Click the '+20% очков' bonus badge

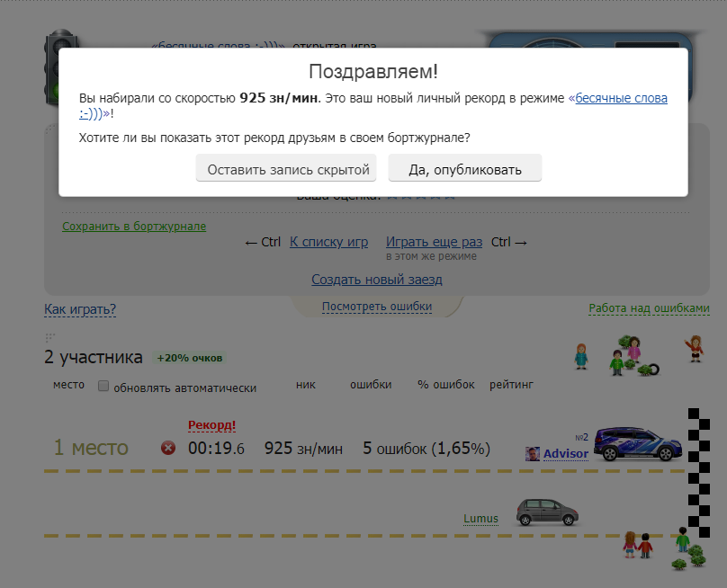coord(189,358)
